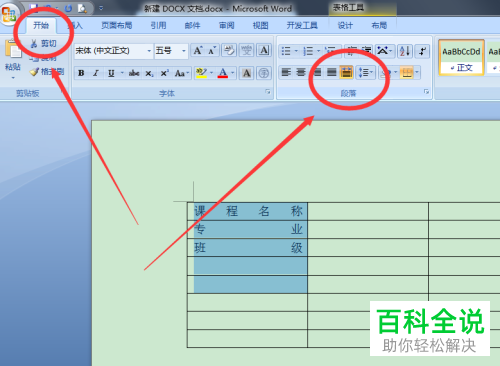Click the enclosed characters icon
The image size is (500, 366).
(x=264, y=73)
